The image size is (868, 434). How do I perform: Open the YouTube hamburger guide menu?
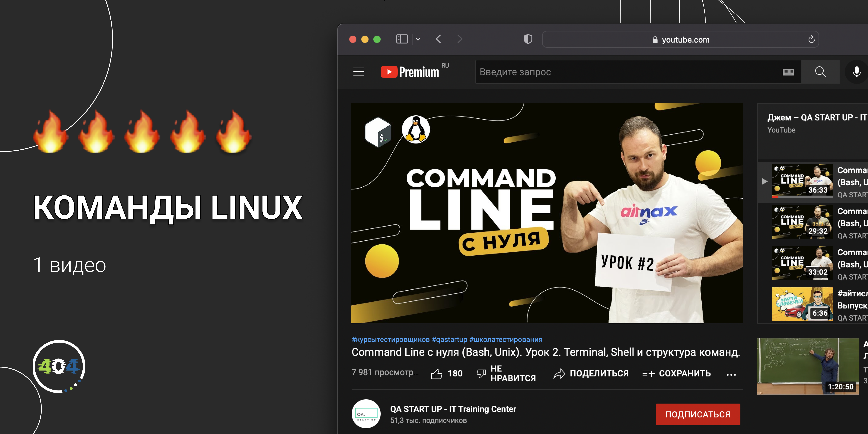tap(359, 72)
